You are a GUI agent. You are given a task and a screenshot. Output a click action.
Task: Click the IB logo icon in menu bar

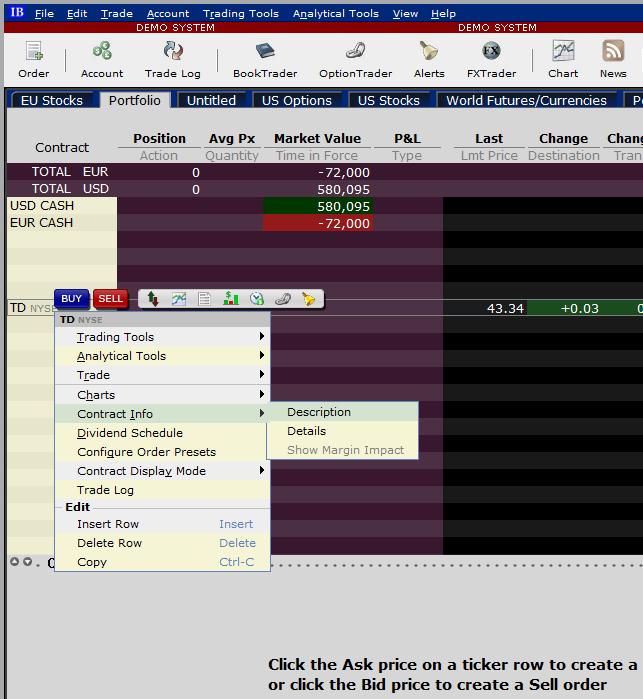17,12
